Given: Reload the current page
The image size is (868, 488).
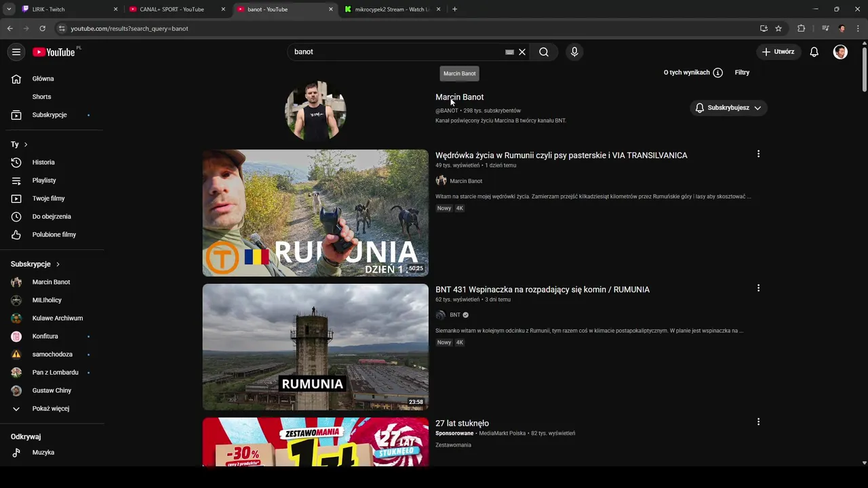Looking at the screenshot, I should click(42, 28).
